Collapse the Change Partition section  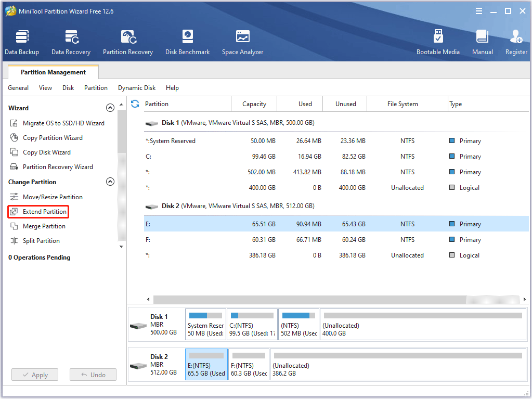tap(110, 182)
